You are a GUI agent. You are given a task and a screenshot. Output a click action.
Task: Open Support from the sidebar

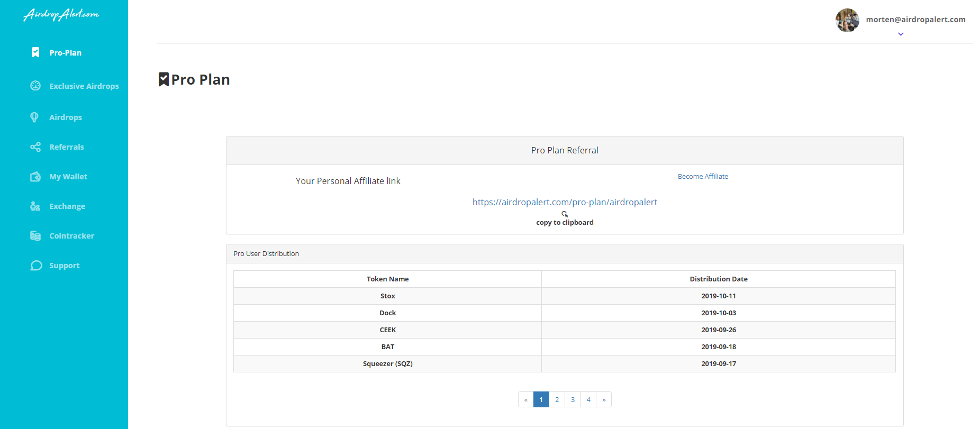(x=65, y=266)
